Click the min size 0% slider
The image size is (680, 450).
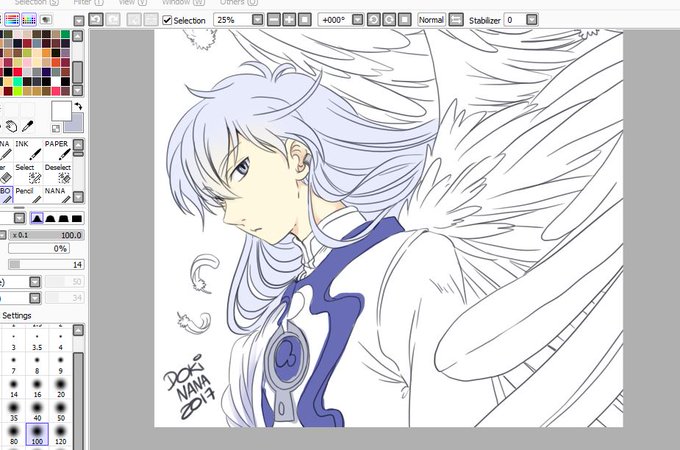pyautogui.click(x=39, y=248)
